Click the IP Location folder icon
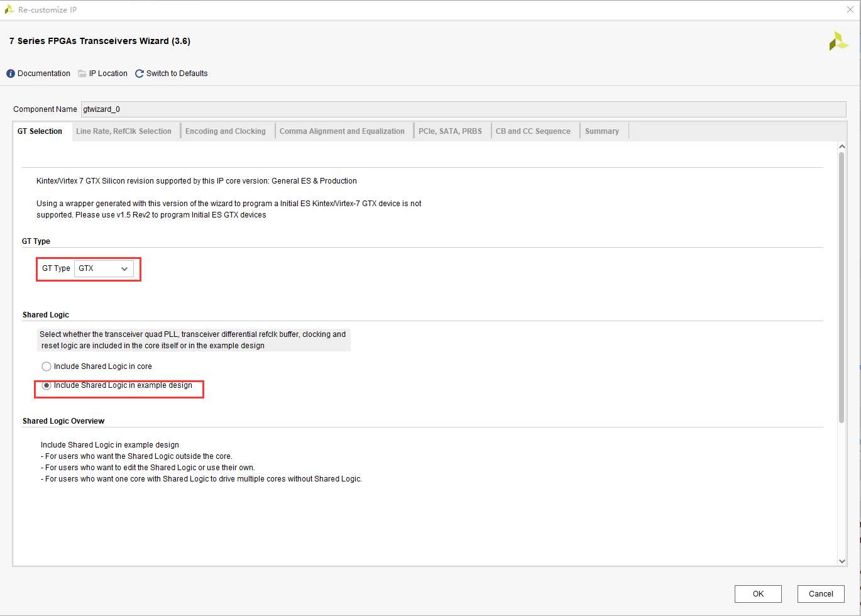 pos(82,74)
